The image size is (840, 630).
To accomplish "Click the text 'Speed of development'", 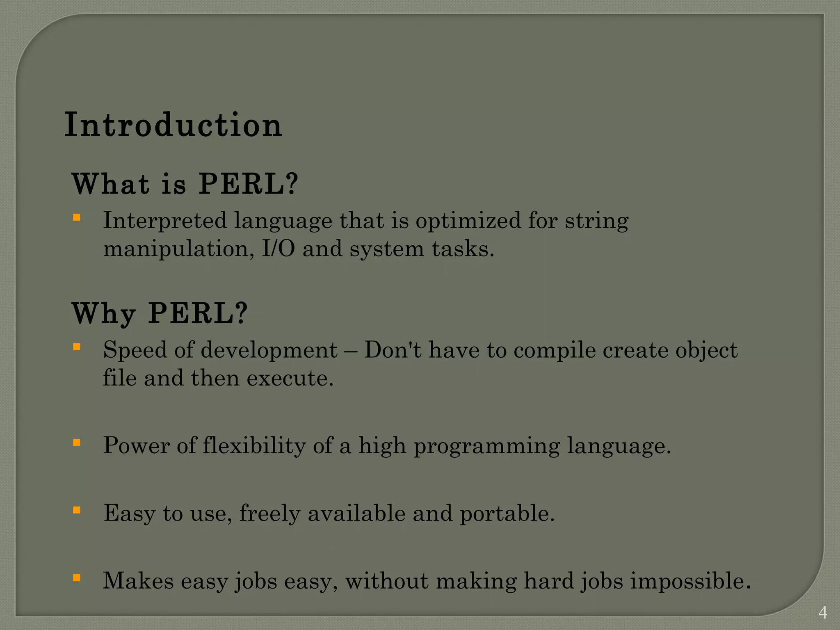I will pyautogui.click(x=220, y=350).
